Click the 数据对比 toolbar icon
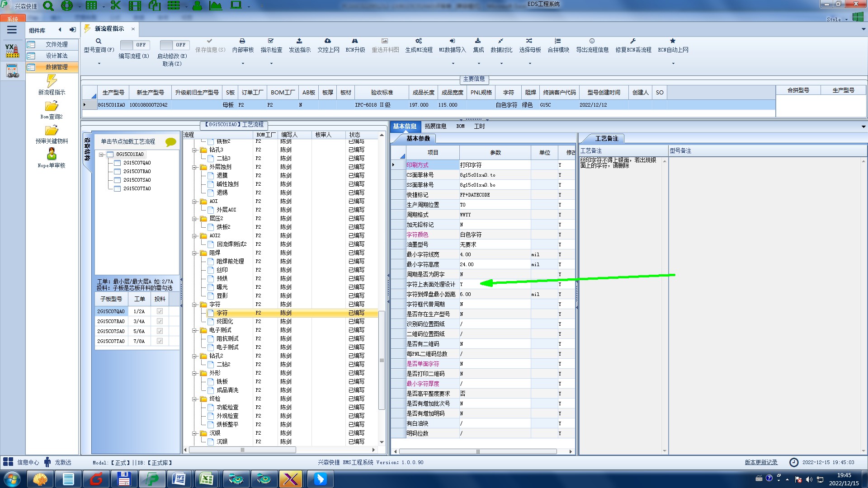The height and width of the screenshot is (488, 868). pos(501,41)
